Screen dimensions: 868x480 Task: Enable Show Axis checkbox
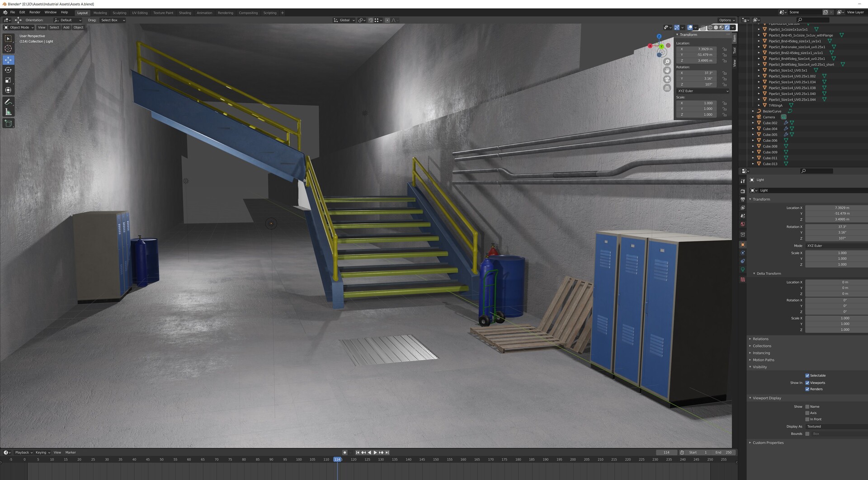point(807,413)
